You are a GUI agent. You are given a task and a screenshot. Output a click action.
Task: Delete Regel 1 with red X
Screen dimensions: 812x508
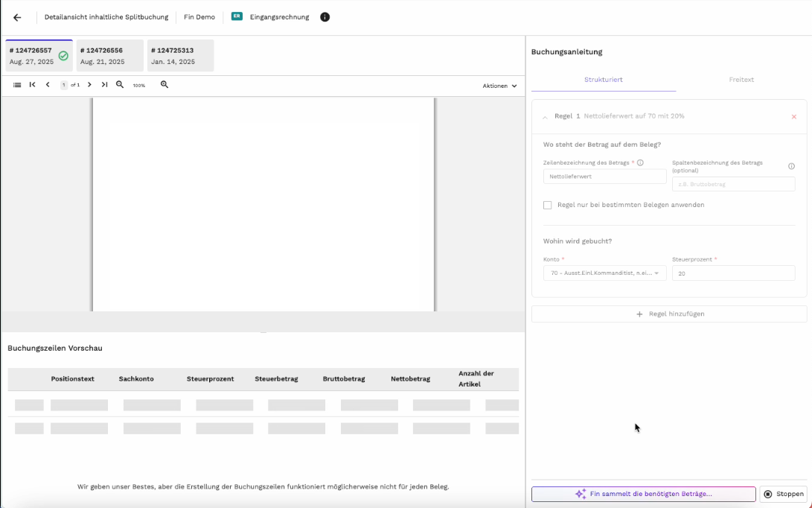point(793,117)
